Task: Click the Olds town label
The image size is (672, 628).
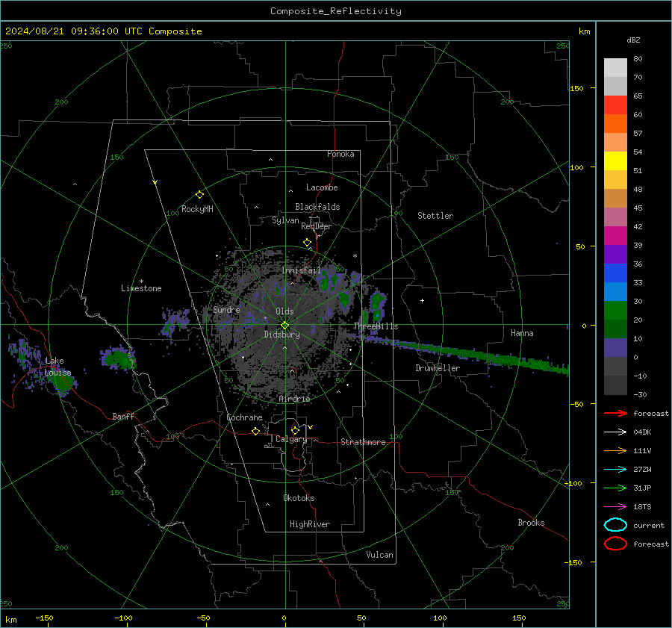Action: point(284,311)
